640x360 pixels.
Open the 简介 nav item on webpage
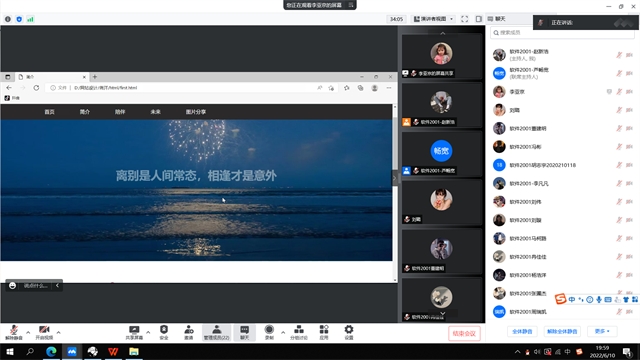coord(84,112)
